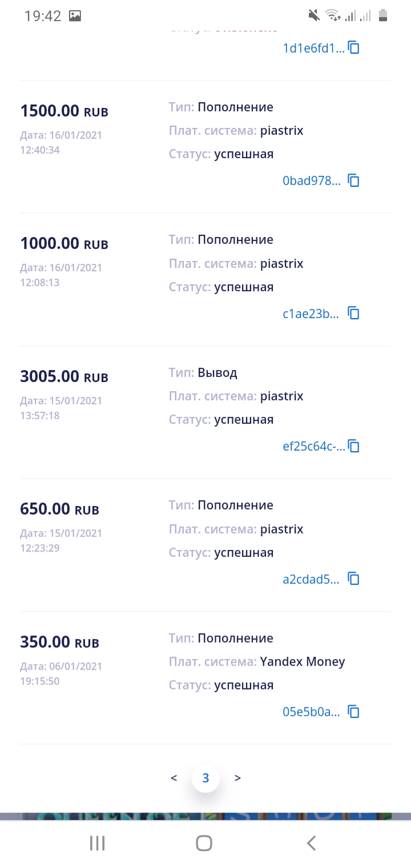Select current page number 3
411x868 pixels.
pyautogui.click(x=205, y=778)
